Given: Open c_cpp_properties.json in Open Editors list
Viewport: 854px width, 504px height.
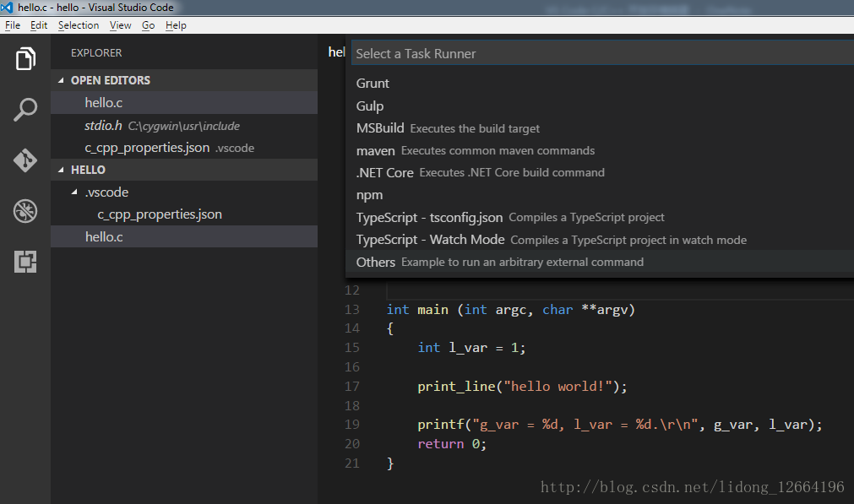Looking at the screenshot, I should pyautogui.click(x=184, y=148).
